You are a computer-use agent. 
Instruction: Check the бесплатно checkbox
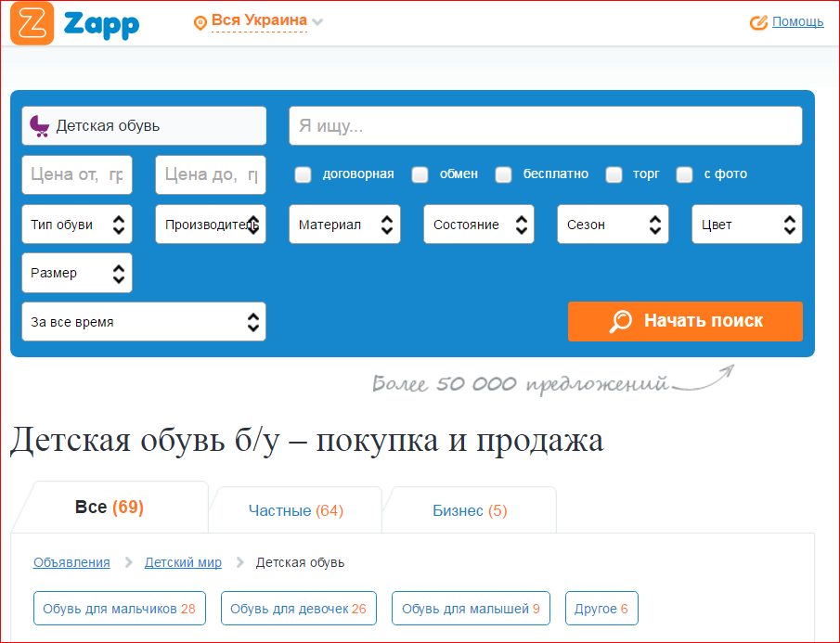[x=503, y=174]
